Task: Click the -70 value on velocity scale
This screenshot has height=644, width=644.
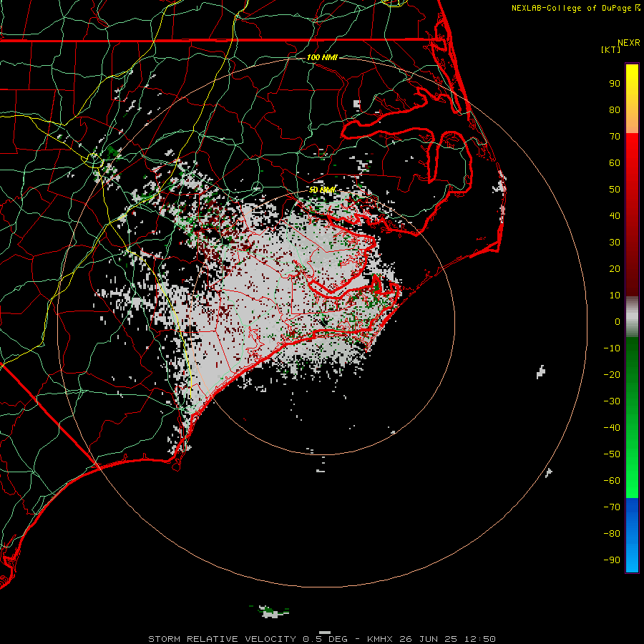Action: click(612, 507)
